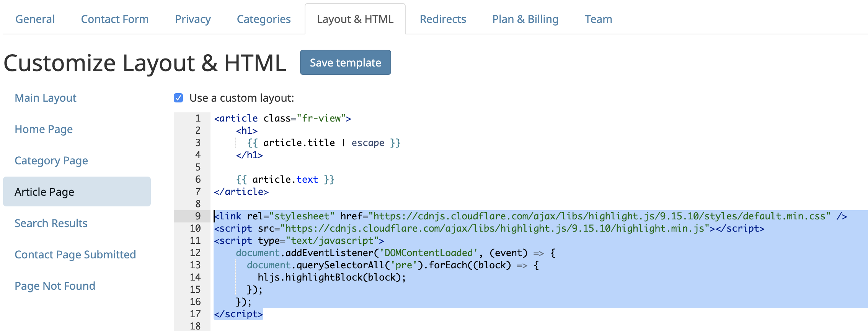
Task: Click the script type="text/javascript" line
Action: [x=299, y=241]
